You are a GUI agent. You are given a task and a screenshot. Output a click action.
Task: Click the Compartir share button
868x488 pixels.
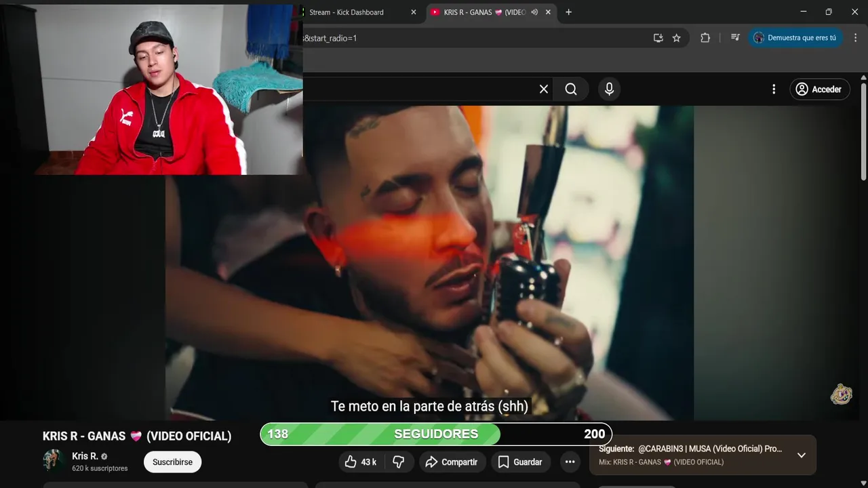pos(451,462)
